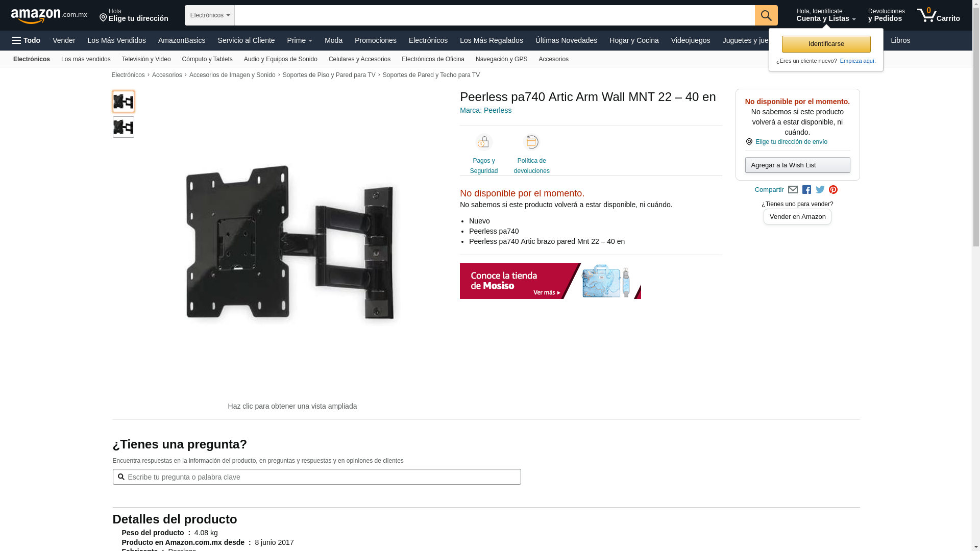Image resolution: width=980 pixels, height=551 pixels.
Task: Open the Todo hamburger menu
Action: (x=27, y=40)
